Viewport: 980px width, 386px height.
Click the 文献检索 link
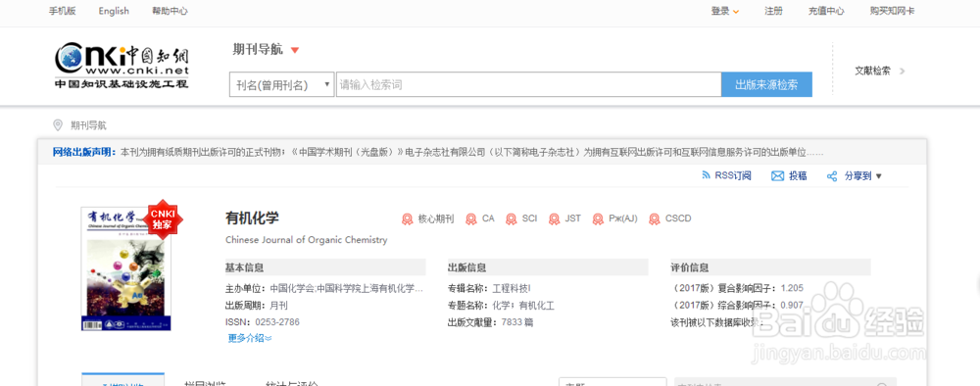pyautogui.click(x=872, y=72)
